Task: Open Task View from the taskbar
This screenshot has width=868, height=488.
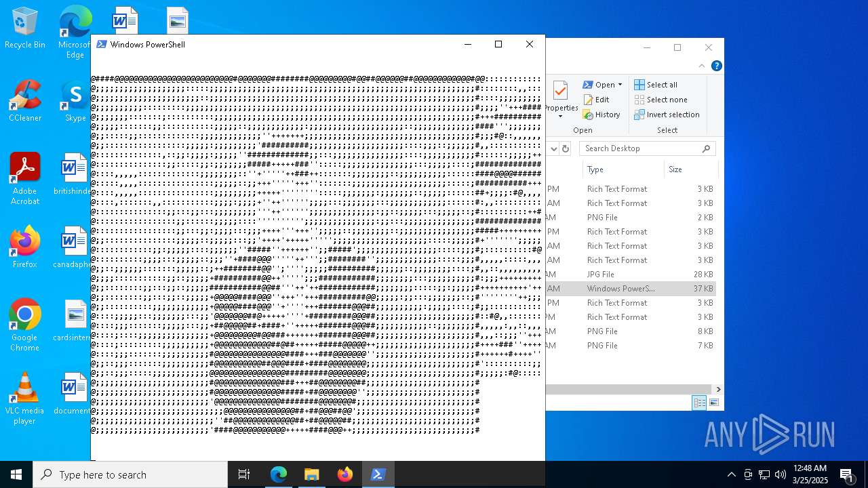Action: click(x=244, y=474)
